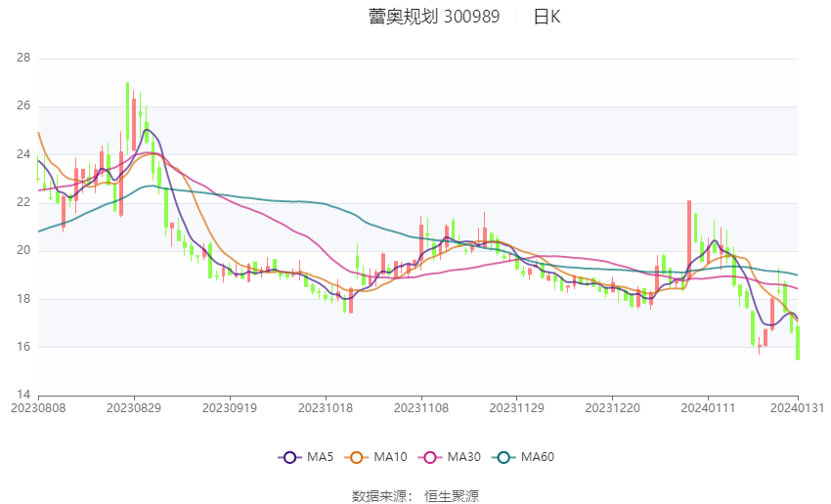Click the last green candlestick at 20240131
Viewport: 831px width, 504px height.
coord(798,343)
